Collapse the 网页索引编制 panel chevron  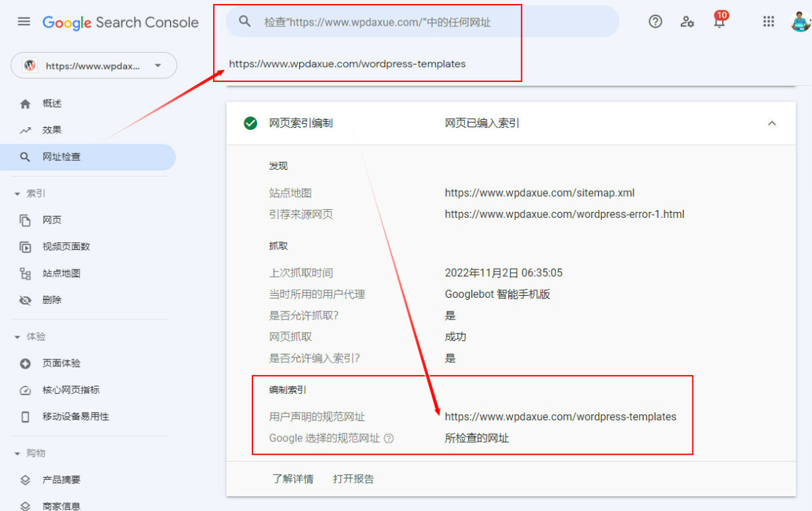[772, 123]
